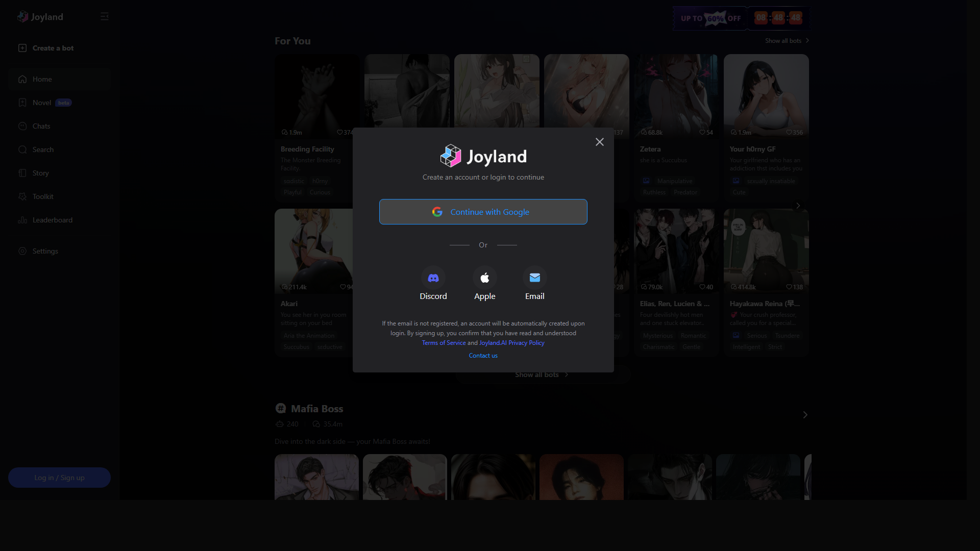
Task: Select the Toolkit icon
Action: click(x=22, y=196)
